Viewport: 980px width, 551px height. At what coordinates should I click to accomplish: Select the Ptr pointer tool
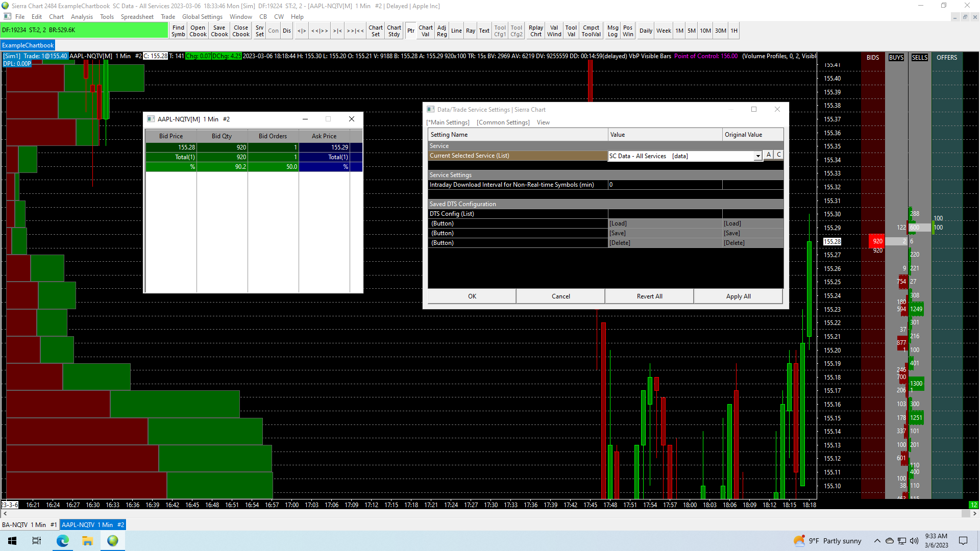(410, 31)
